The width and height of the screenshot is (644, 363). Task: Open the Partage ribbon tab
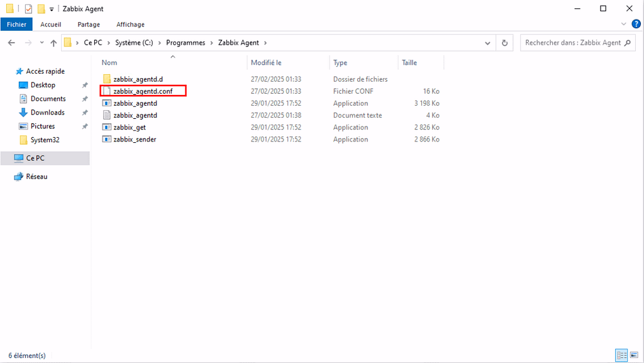pyautogui.click(x=89, y=24)
